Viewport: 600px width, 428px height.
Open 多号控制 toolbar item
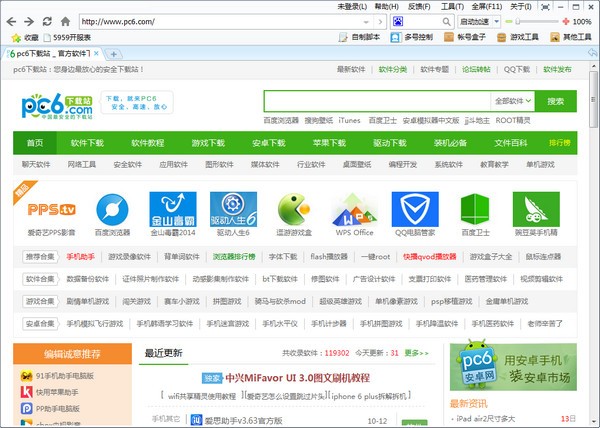coord(412,37)
